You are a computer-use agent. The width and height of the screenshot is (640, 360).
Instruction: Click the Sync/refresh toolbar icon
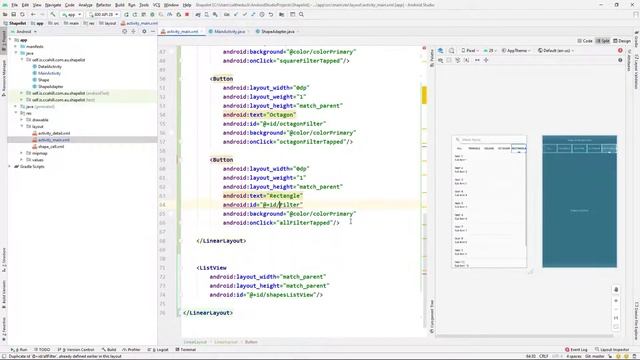[x=22, y=14]
